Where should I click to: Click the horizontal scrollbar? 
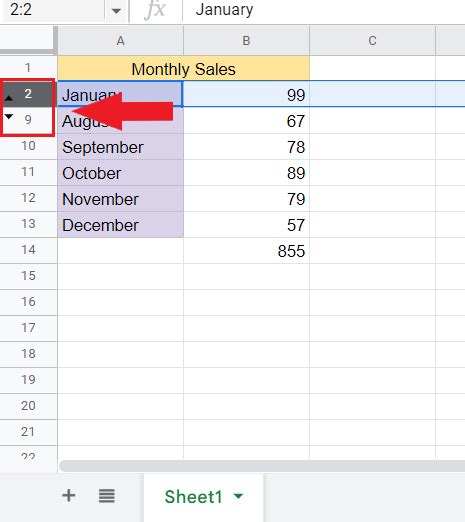[x=262, y=466]
